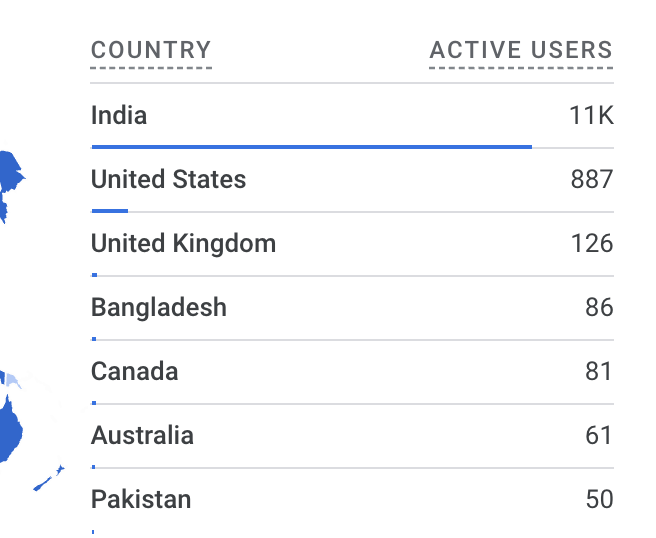Click India's long blue usage bar

pos(311,147)
